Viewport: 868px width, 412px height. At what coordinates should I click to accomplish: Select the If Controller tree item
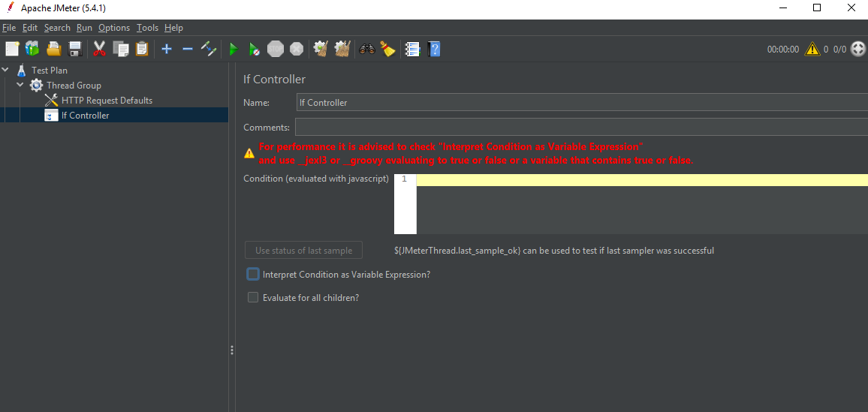coord(86,115)
